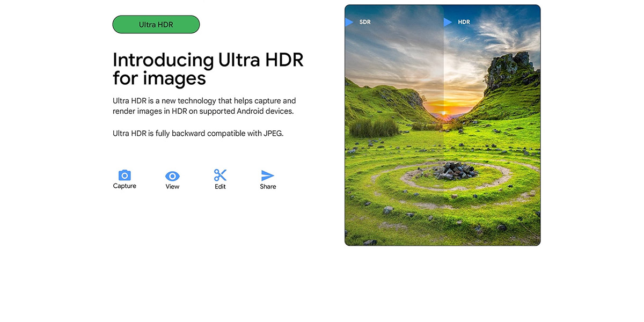Expand details under the HDR label
This screenshot has width=644, height=322.
point(465,21)
